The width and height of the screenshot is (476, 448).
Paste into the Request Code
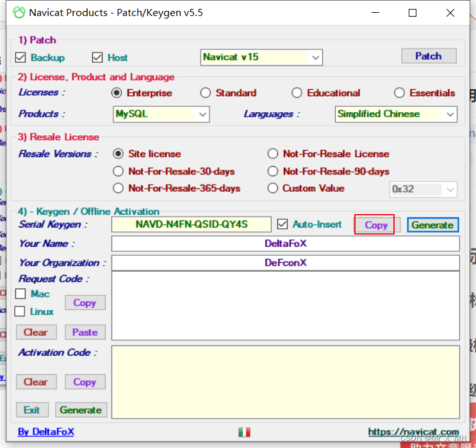[85, 332]
